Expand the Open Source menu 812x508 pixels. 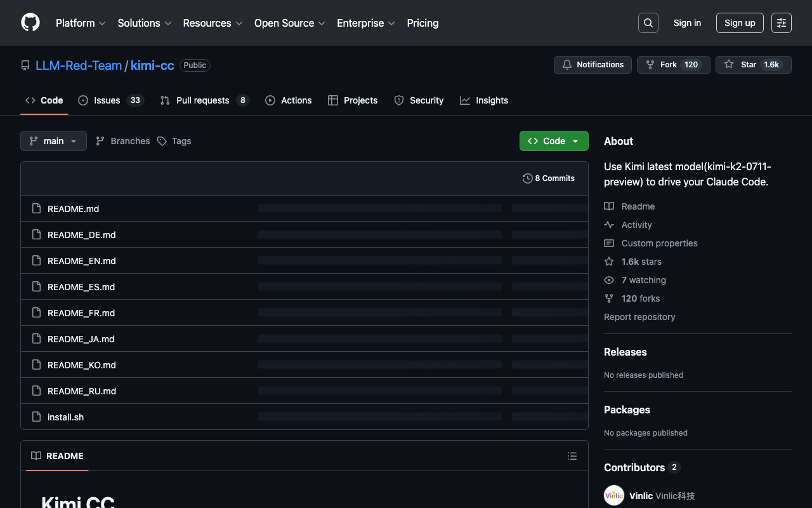(x=289, y=23)
